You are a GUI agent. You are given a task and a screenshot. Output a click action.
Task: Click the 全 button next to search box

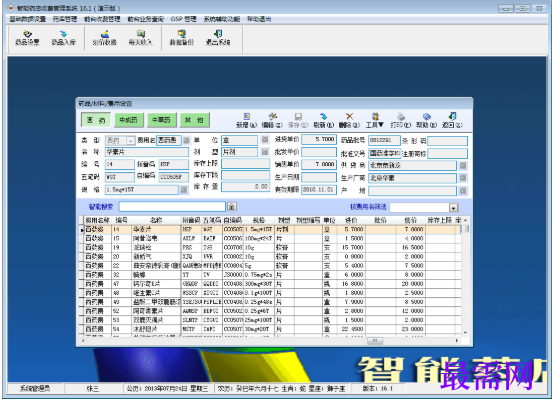point(232,207)
